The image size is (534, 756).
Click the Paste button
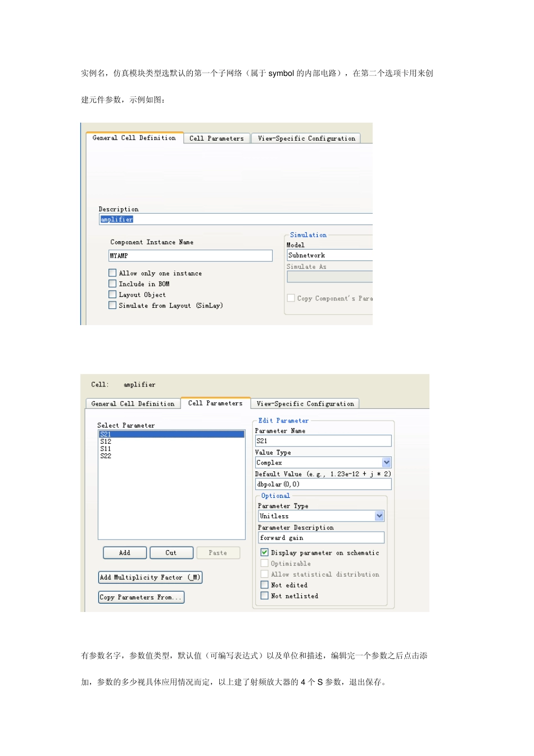tap(218, 553)
